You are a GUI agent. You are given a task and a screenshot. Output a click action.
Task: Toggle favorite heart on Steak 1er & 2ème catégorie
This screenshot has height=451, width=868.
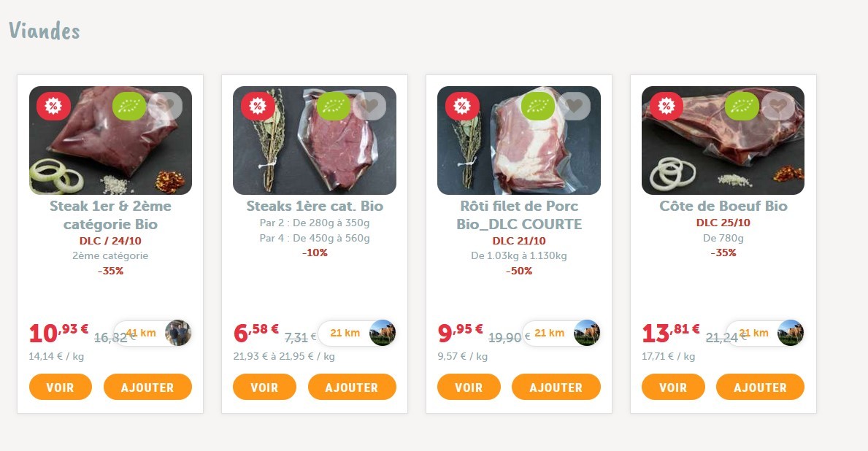pyautogui.click(x=165, y=106)
